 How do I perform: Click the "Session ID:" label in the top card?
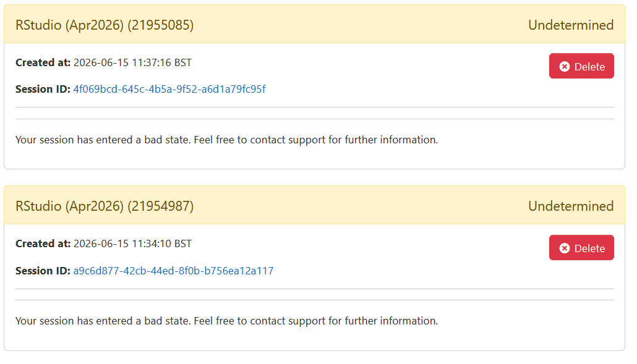click(x=43, y=89)
